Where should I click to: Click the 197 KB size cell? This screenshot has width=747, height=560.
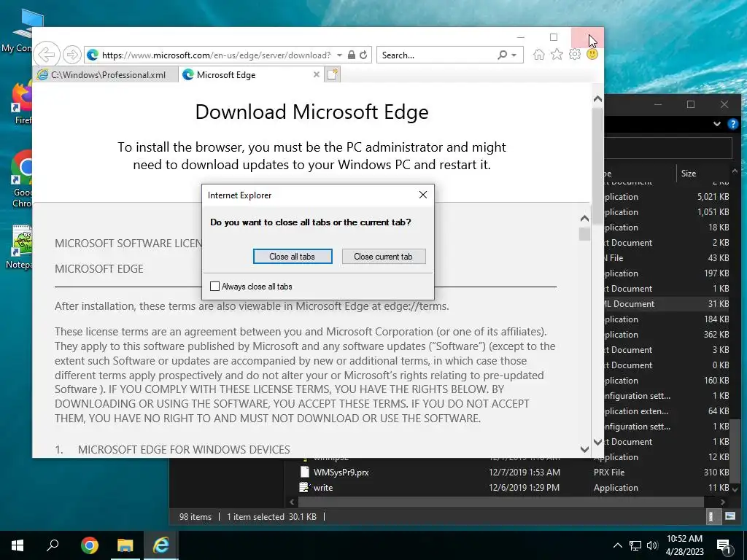716,273
